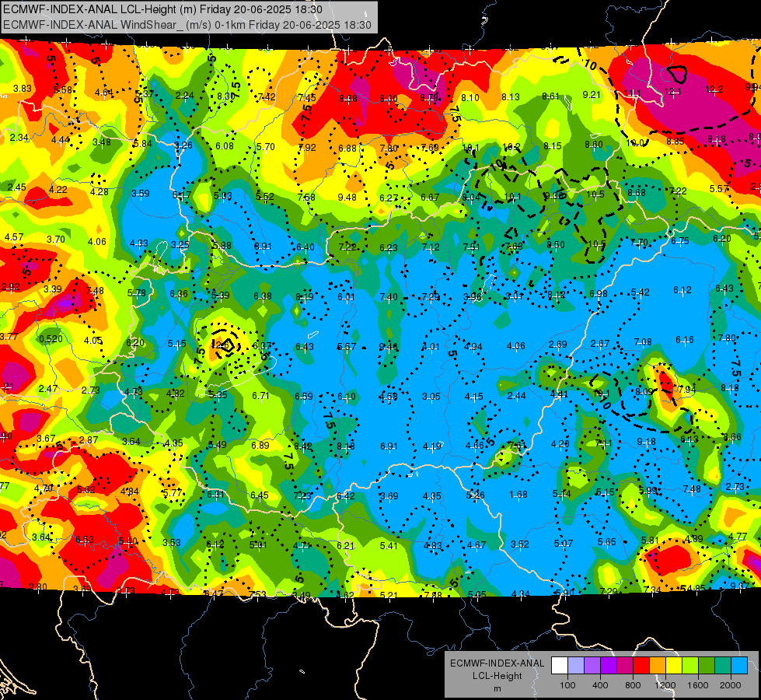
Task: Click the wind shear value 7.08
Action: pyautogui.click(x=643, y=342)
